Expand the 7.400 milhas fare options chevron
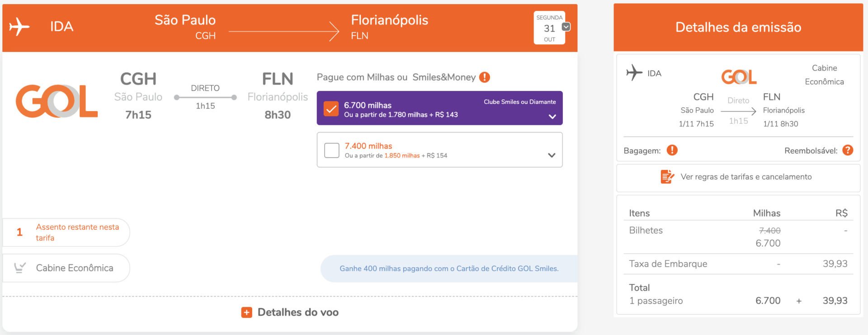Viewport: 868px width, 335px height. pyautogui.click(x=552, y=155)
